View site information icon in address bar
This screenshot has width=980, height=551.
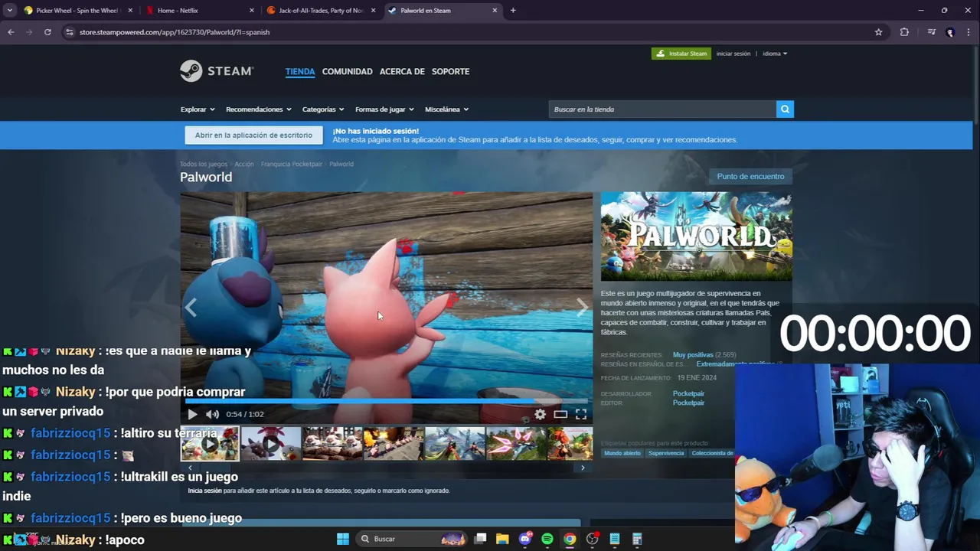coord(69,32)
